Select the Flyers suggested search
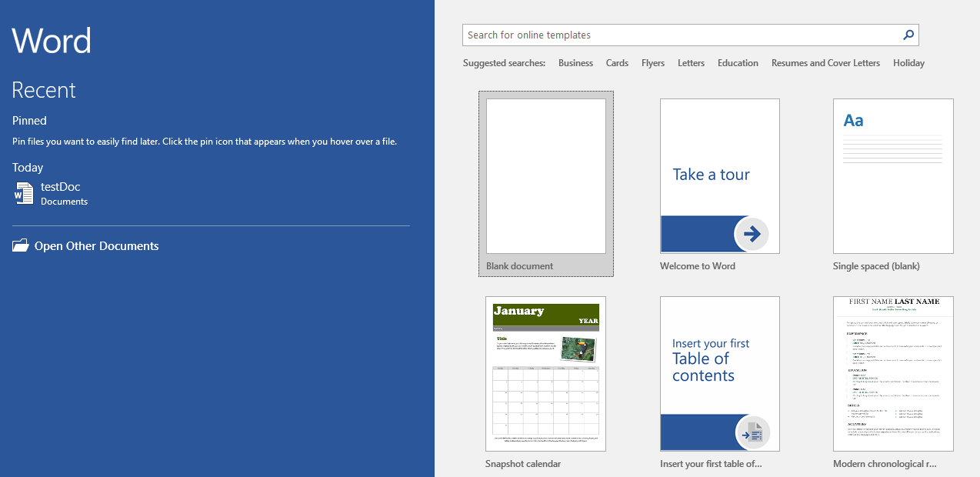 point(653,63)
